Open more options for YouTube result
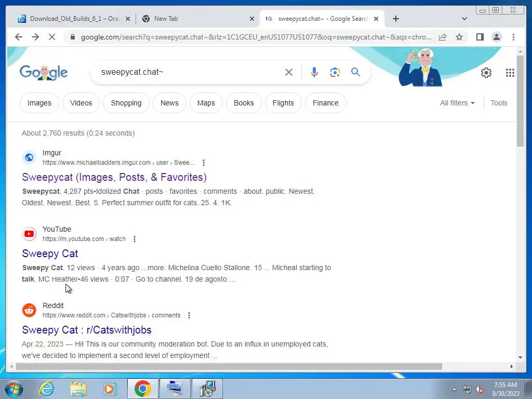Image resolution: width=532 pixels, height=399 pixels. pos(135,239)
